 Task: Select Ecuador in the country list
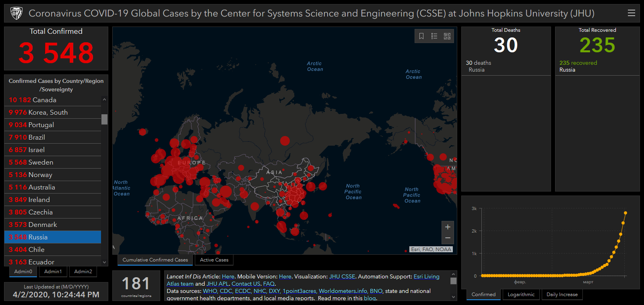[53, 262]
